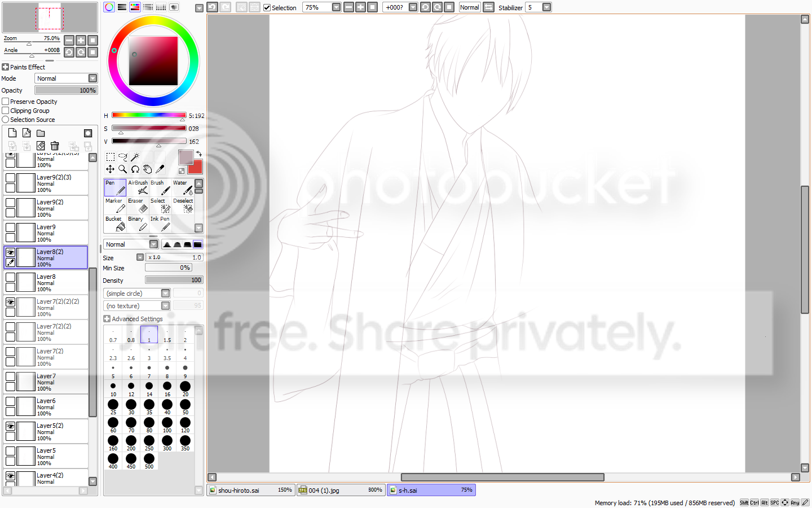
Task: Click the redo arrow in top toolbar
Action: pos(225,7)
